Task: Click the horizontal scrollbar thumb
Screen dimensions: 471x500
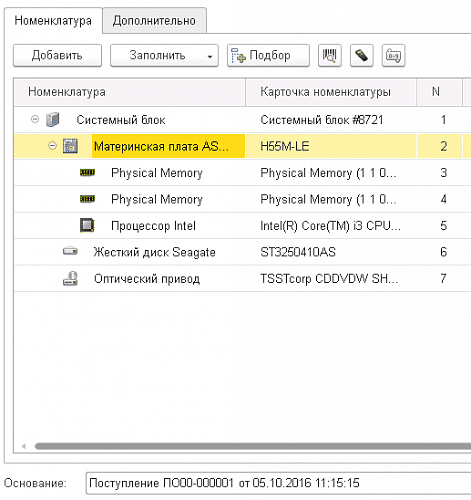Action: pyautogui.click(x=253, y=446)
